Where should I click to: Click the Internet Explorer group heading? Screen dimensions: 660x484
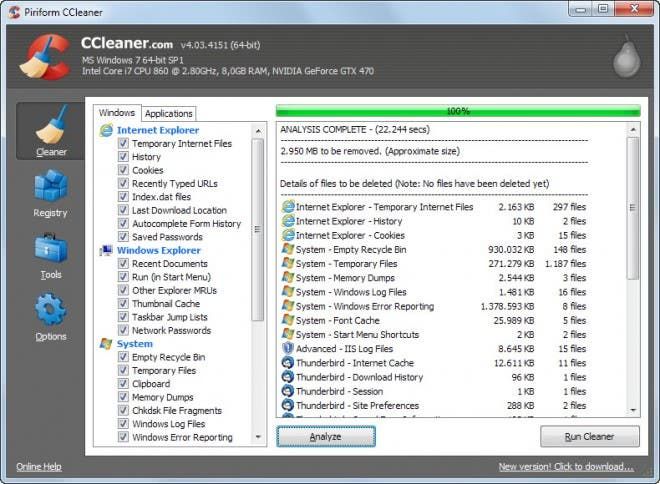[158, 130]
